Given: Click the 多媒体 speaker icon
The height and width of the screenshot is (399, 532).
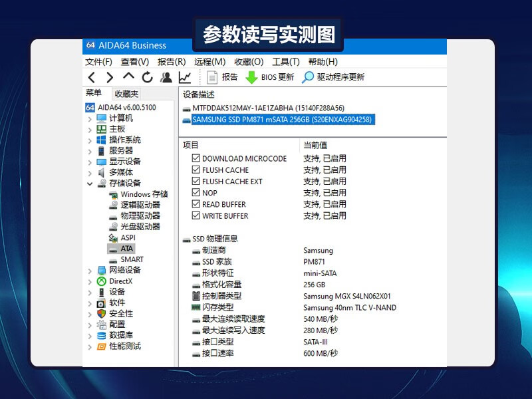Looking at the screenshot, I should [102, 172].
